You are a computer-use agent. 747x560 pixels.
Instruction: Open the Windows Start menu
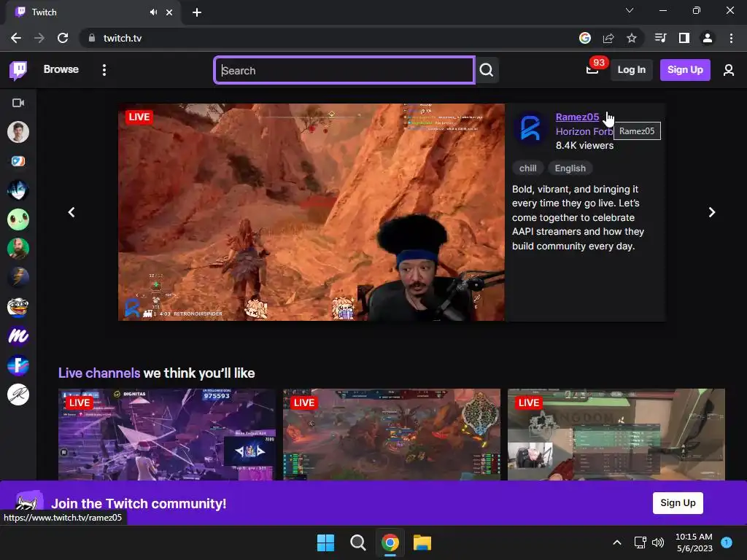[326, 542]
